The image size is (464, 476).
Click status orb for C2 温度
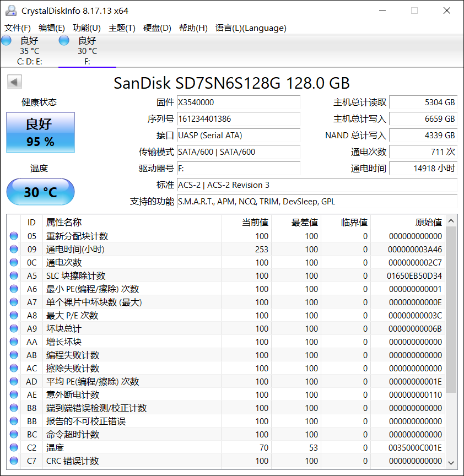coord(14,447)
